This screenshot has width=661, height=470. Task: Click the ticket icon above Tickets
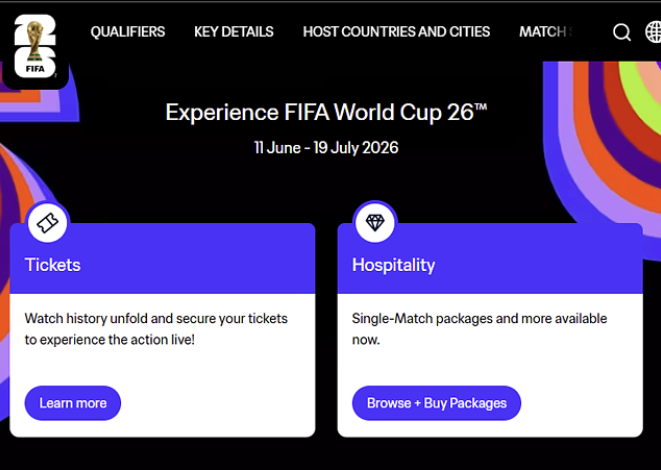tap(47, 222)
